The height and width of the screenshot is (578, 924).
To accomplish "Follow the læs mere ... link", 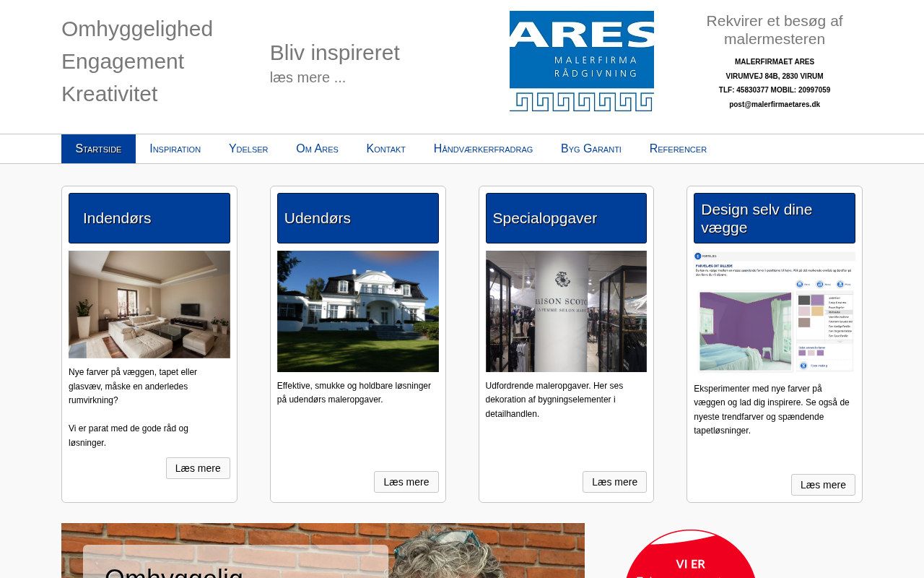I will [x=308, y=77].
